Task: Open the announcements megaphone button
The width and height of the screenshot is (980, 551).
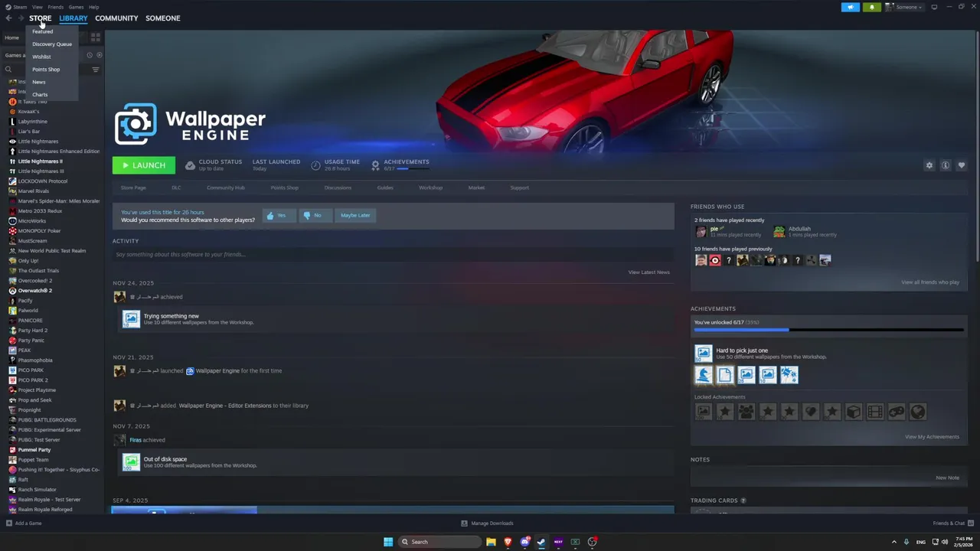Action: (851, 7)
